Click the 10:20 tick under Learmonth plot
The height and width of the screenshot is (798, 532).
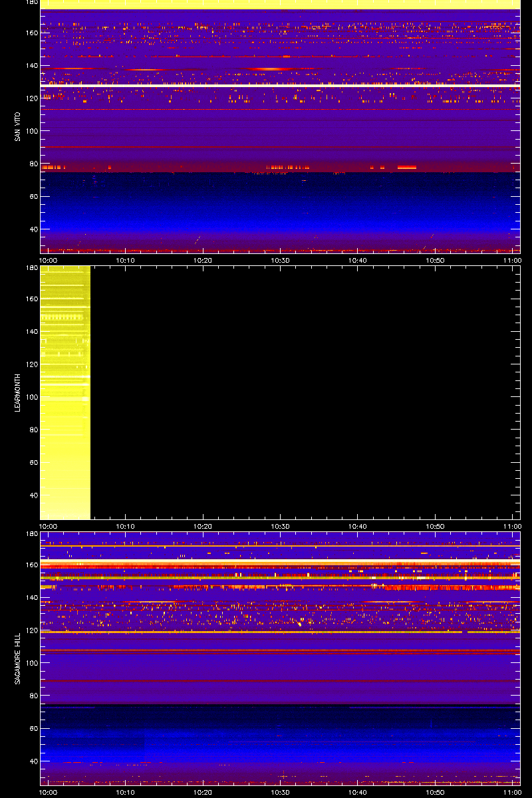[x=203, y=526]
